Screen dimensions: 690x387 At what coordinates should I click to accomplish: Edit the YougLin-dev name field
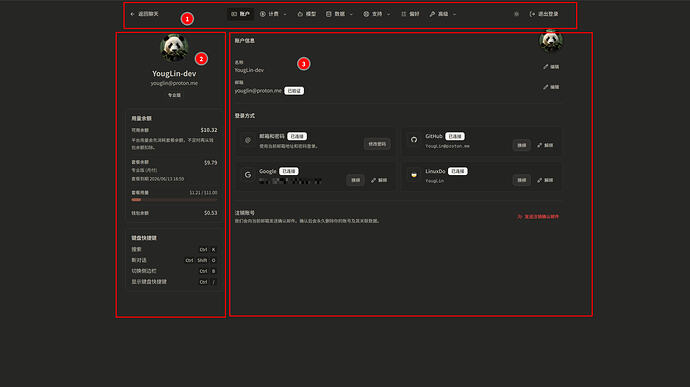pos(551,67)
